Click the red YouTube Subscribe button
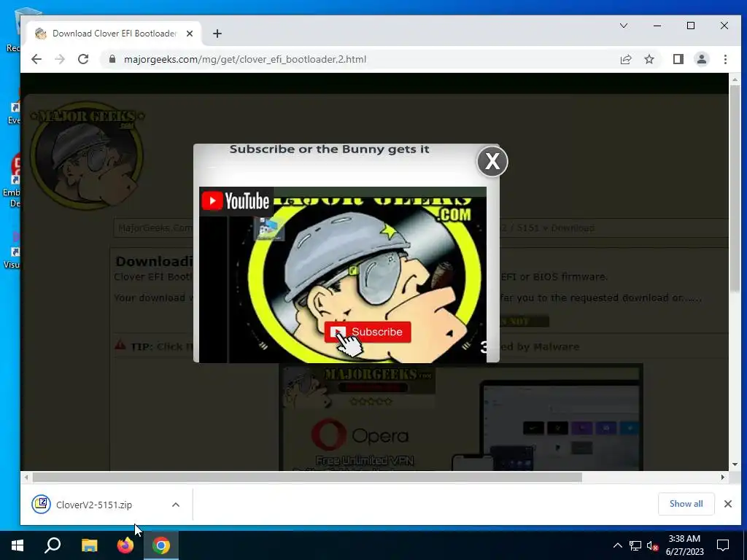 coord(368,332)
